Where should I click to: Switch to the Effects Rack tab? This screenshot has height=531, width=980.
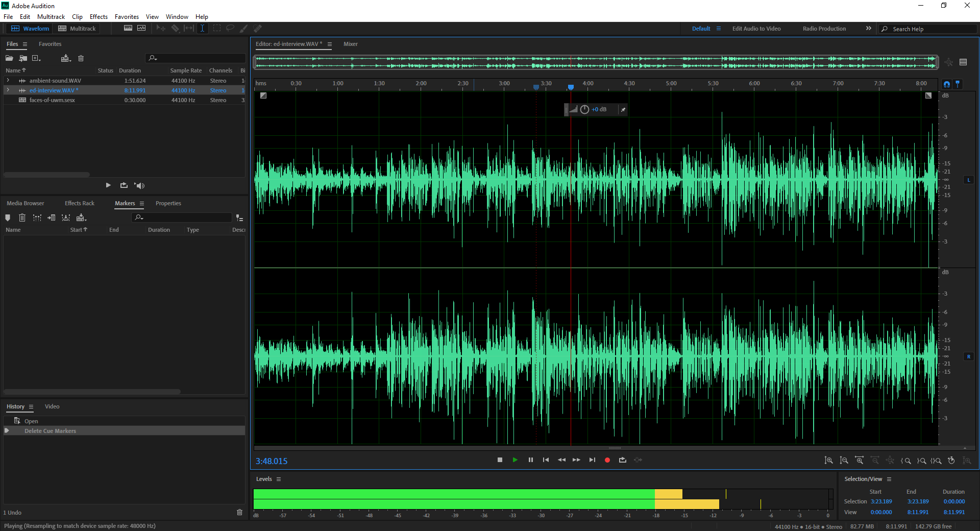click(79, 203)
